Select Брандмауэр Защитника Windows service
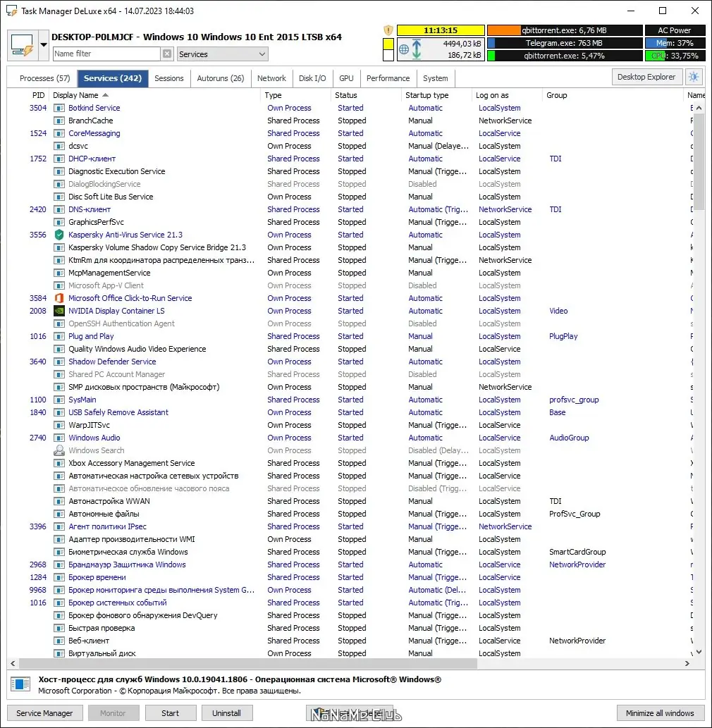712x728 pixels. coord(127,564)
